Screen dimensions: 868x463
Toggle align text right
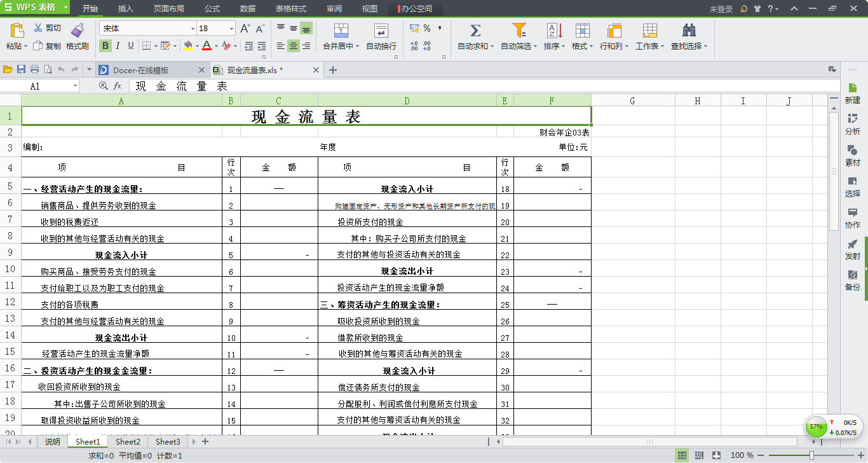click(x=306, y=46)
